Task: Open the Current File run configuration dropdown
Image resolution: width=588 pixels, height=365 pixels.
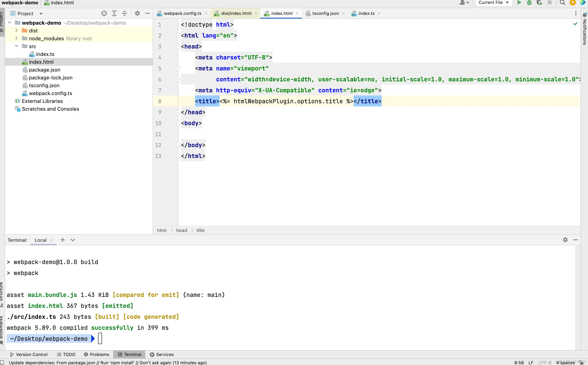Action: 493,3
